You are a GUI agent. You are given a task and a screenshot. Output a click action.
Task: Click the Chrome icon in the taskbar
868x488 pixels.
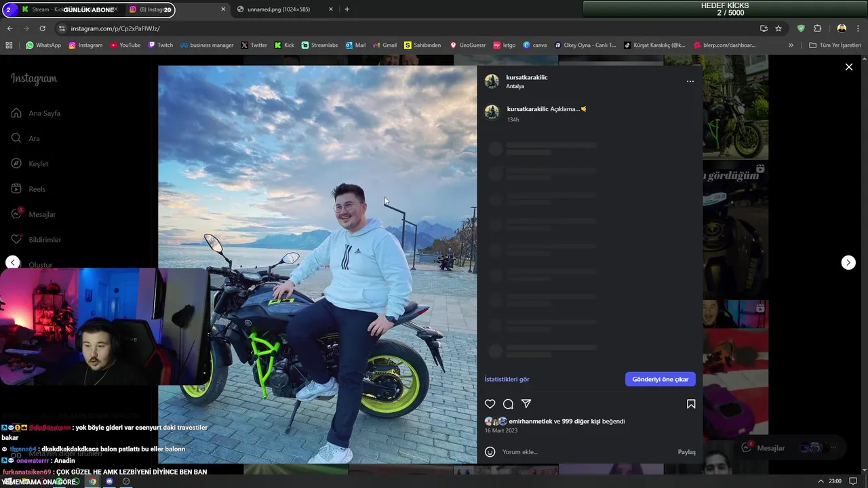93,481
